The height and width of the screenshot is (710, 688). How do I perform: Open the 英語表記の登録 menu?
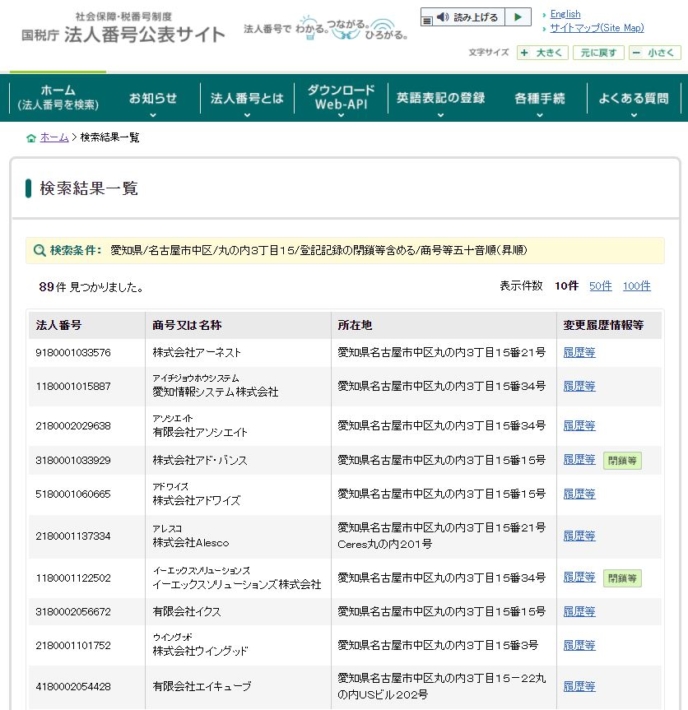pos(441,98)
